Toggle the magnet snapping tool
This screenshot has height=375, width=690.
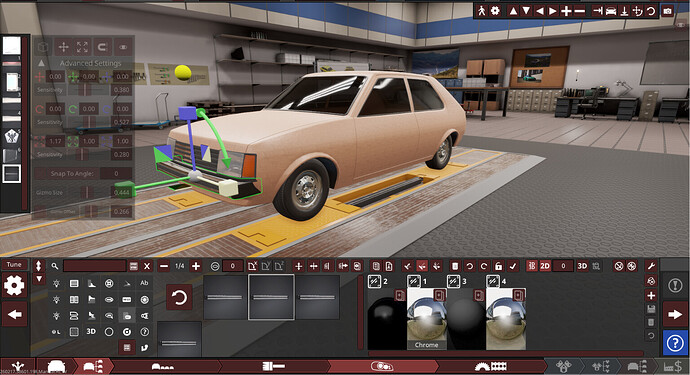tap(102, 47)
